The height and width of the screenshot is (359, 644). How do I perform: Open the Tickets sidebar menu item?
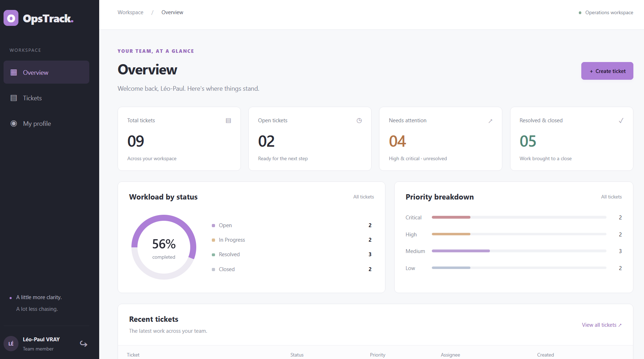[x=46, y=98]
